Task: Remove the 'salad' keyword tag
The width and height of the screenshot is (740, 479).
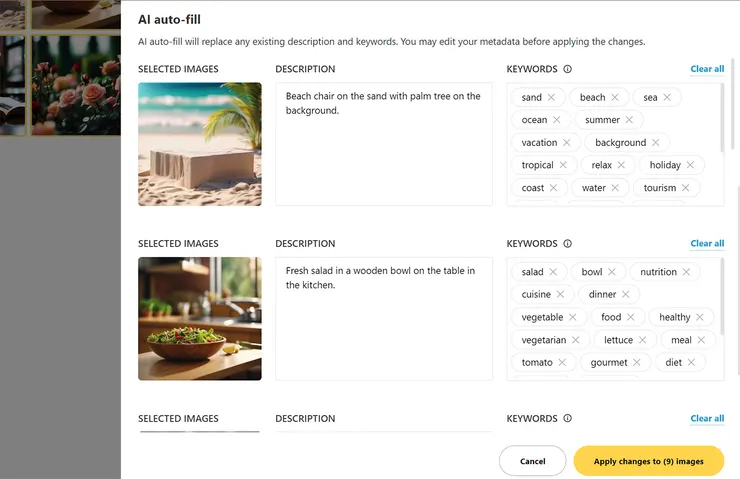Action: coord(554,272)
